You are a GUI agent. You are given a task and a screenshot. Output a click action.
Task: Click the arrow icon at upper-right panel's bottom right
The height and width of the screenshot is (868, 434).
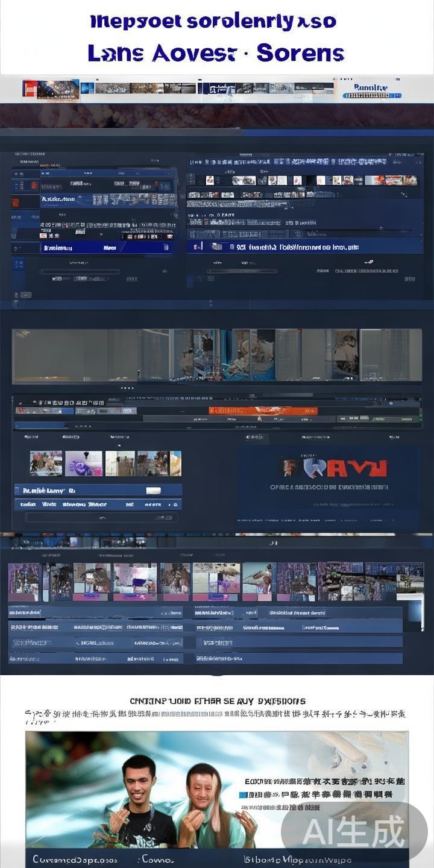click(x=368, y=263)
